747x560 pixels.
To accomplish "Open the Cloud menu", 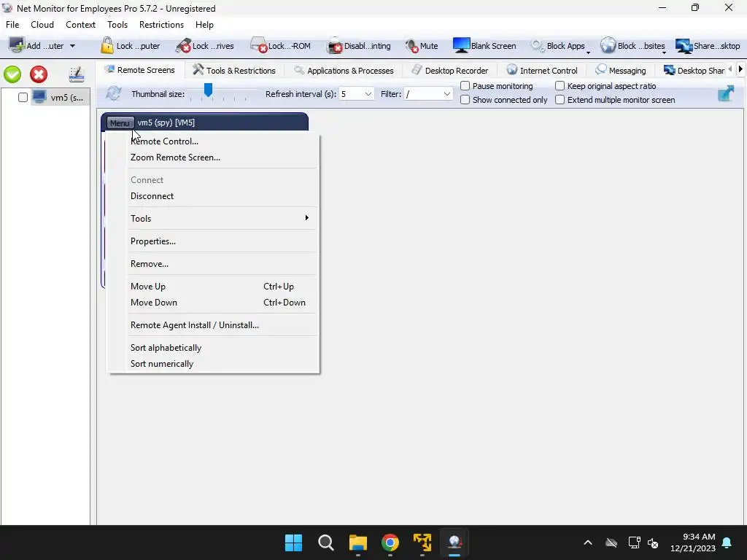I will [x=42, y=25].
